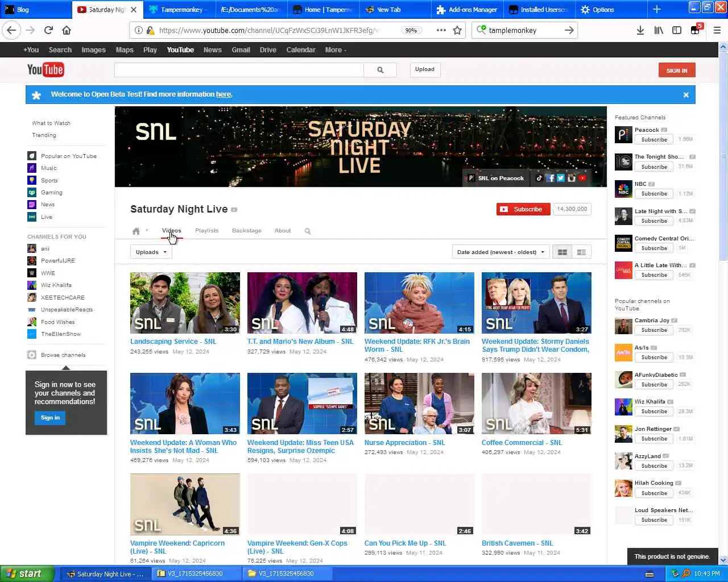Open Landscaping Service - SNL video thumbnail

[x=185, y=302]
